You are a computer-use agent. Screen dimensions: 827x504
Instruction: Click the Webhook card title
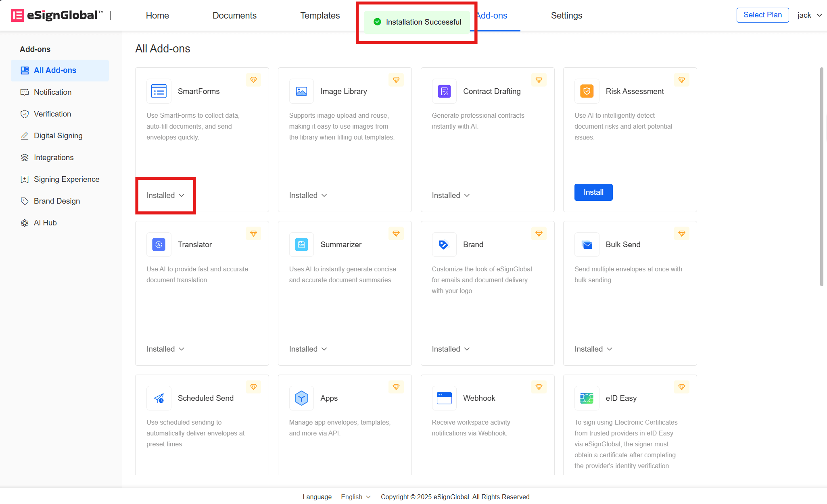point(479,398)
